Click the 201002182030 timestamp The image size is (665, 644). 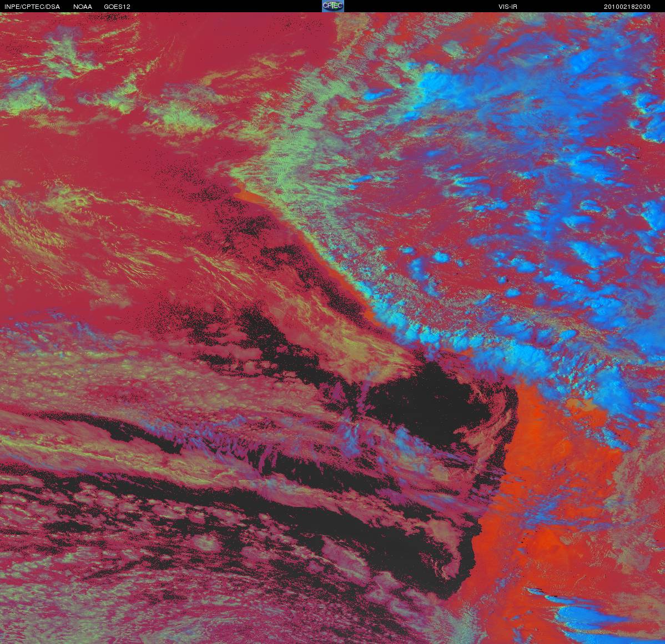(627, 7)
